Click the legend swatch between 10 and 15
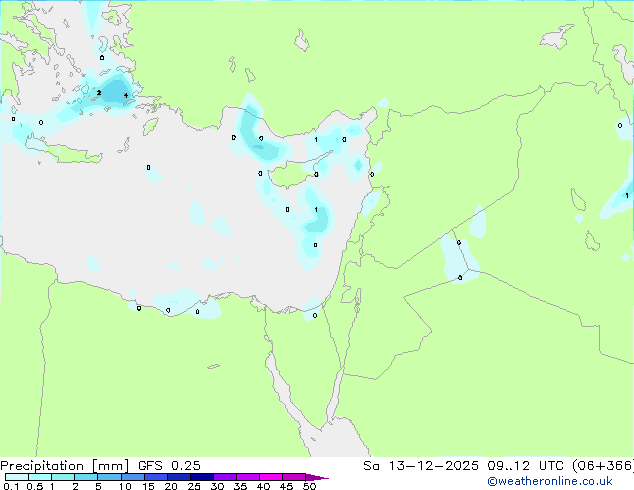The width and height of the screenshot is (634, 490). tap(132, 477)
